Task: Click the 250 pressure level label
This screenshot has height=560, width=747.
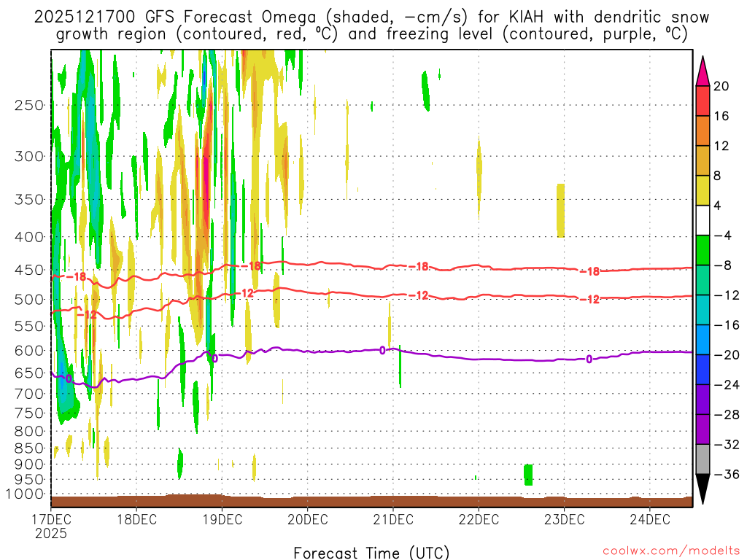Action: tap(29, 105)
